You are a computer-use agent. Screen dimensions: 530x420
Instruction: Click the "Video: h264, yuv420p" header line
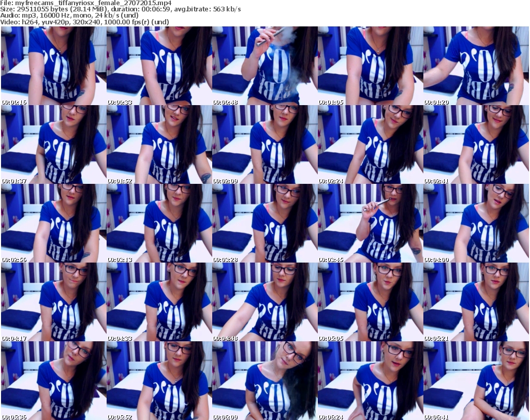point(84,22)
